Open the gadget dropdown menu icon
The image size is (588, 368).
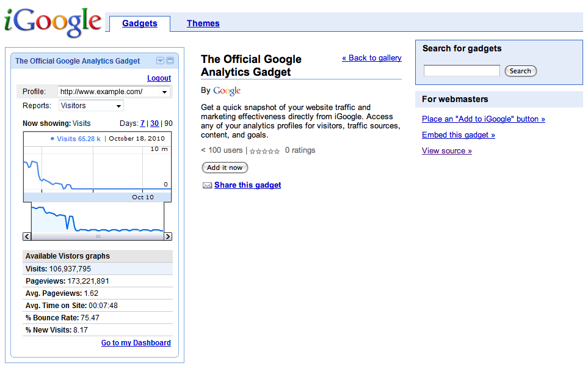click(x=160, y=61)
